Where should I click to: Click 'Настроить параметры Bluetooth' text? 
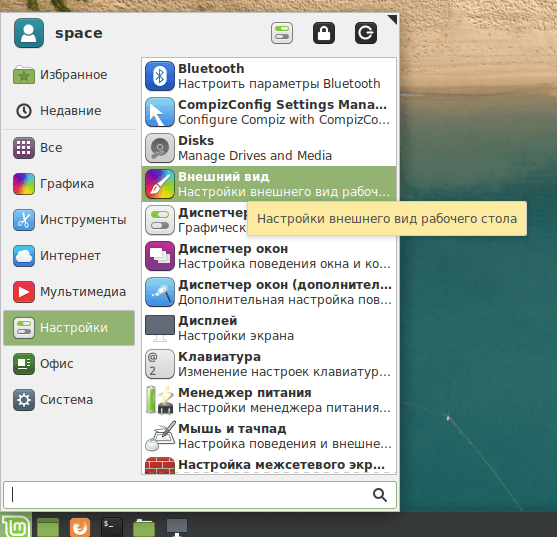click(279, 84)
